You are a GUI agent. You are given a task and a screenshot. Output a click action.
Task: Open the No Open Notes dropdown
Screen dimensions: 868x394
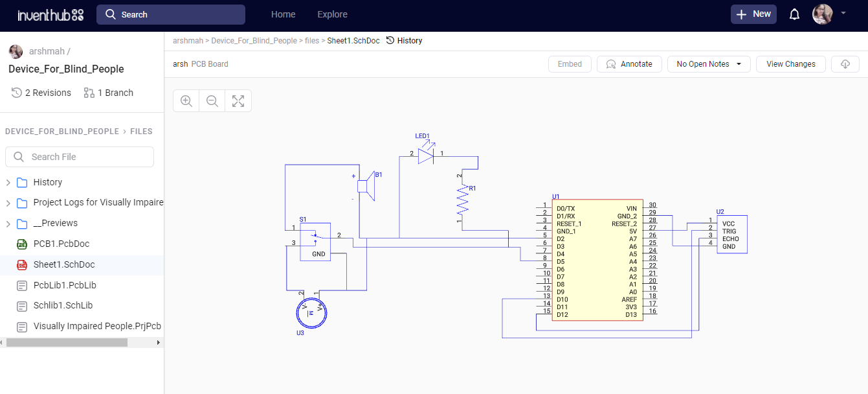tap(709, 64)
